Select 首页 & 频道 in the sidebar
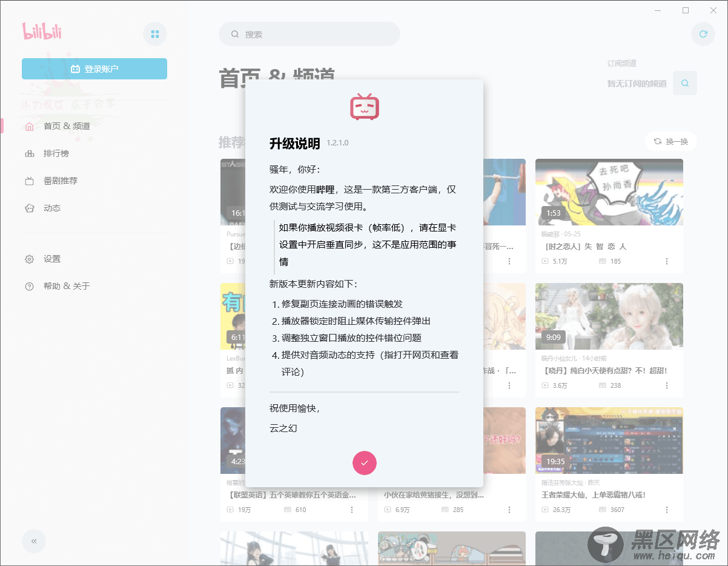The width and height of the screenshot is (728, 566). click(67, 126)
